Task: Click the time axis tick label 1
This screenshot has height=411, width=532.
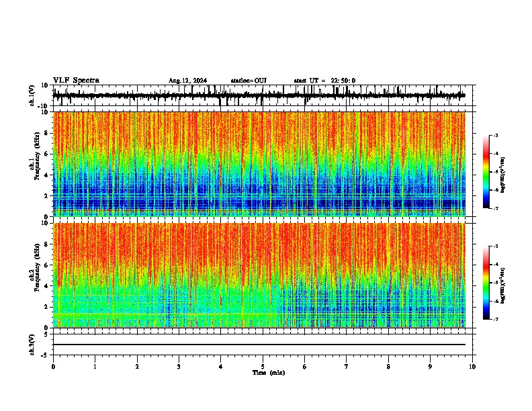Action: pyautogui.click(x=95, y=367)
